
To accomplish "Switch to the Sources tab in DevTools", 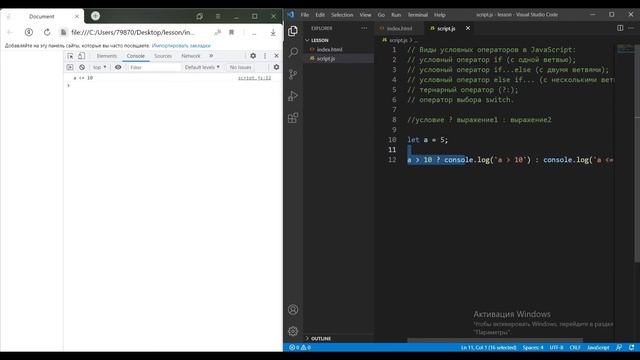I will [163, 56].
